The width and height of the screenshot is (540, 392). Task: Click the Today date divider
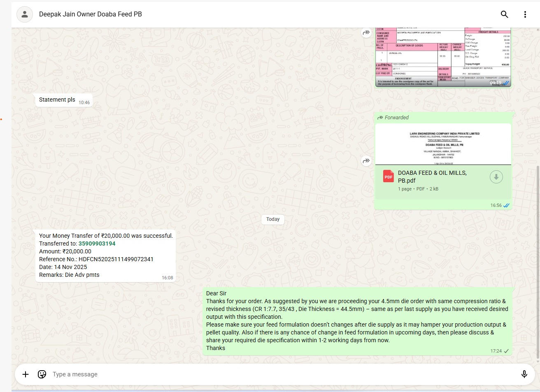tap(272, 219)
